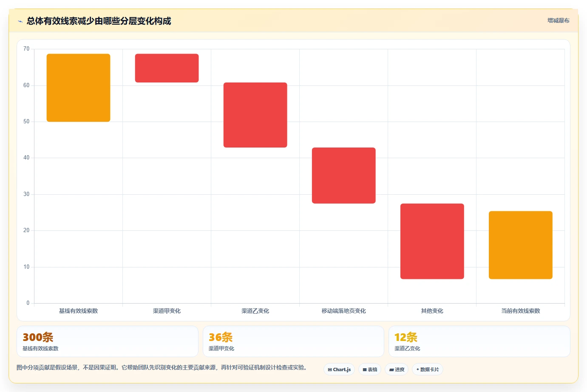Click the footnote starting 图中分项贡献是假设场景
This screenshot has width=587, height=392.
(162, 367)
